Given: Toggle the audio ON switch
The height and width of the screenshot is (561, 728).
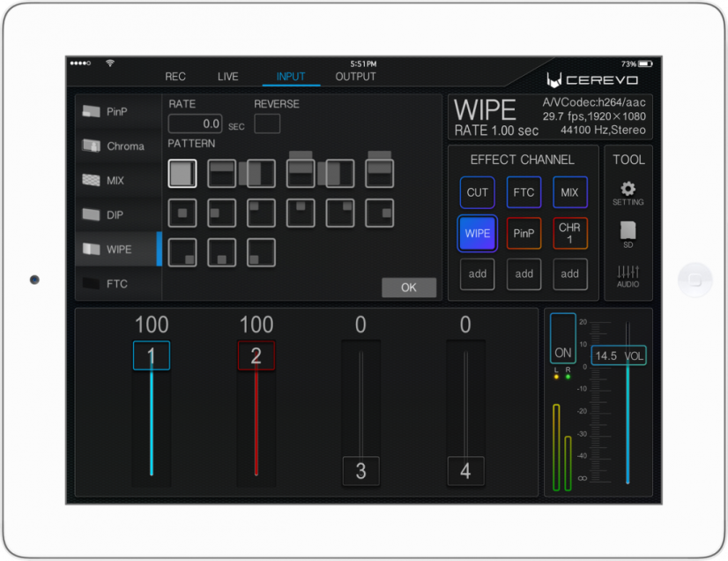Looking at the screenshot, I should tap(562, 338).
